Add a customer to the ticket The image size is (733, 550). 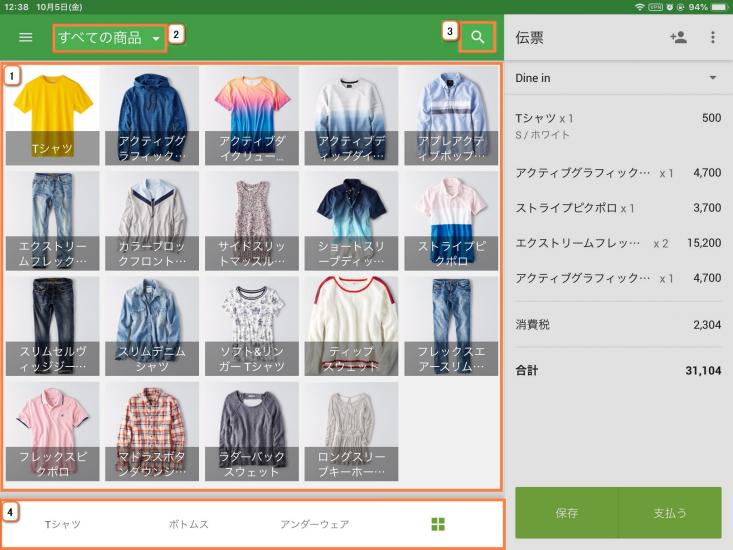pos(678,37)
